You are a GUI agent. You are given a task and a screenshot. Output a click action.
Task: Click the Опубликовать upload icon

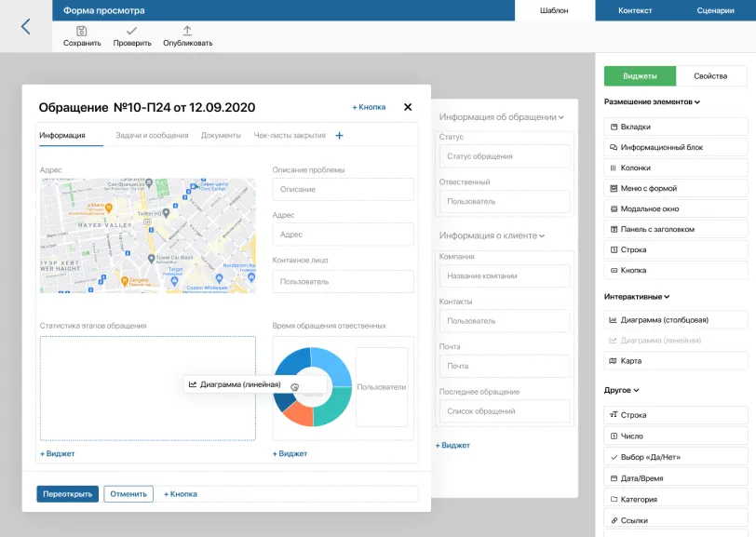[187, 31]
